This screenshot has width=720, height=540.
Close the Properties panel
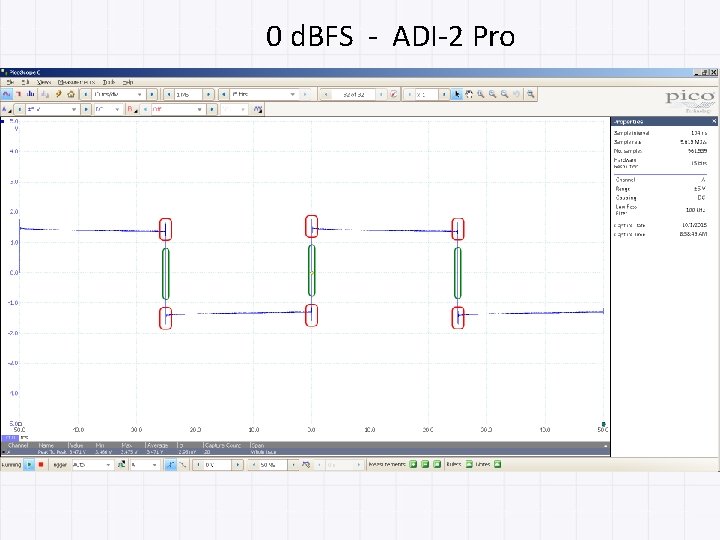(714, 121)
